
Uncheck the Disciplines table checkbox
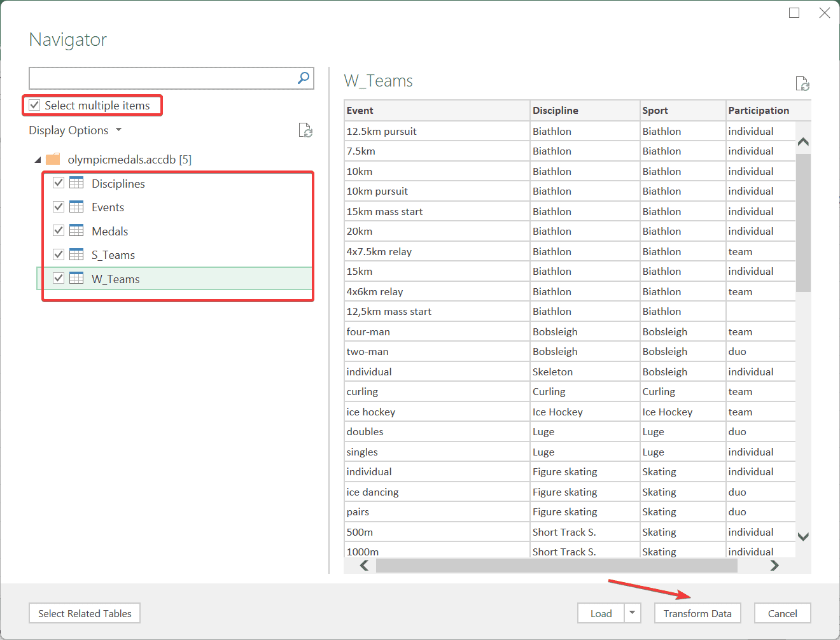point(59,183)
